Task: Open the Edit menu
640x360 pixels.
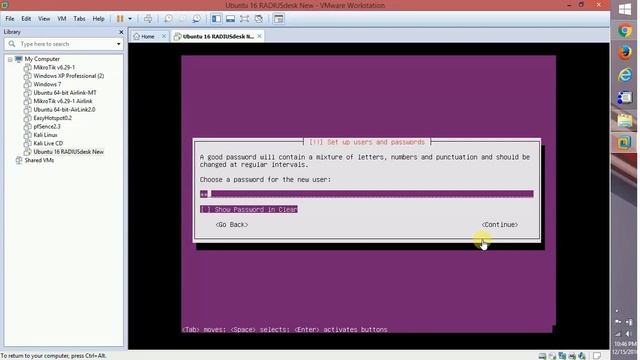Action: (26, 19)
